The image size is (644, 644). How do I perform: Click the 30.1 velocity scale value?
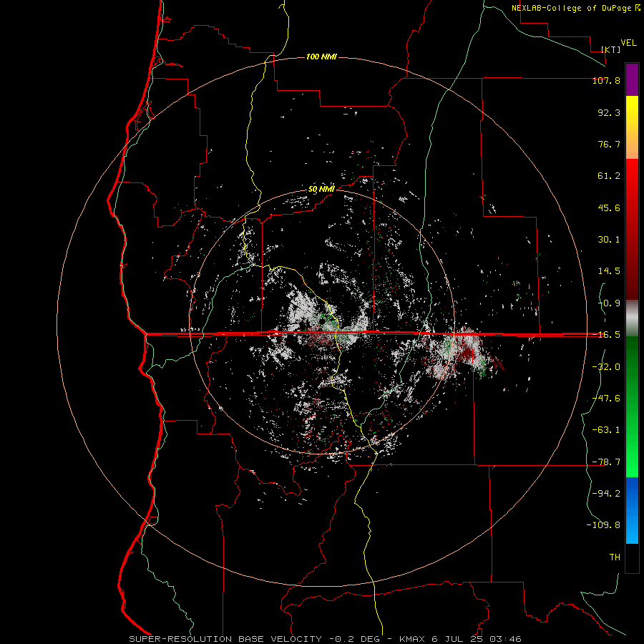[x=609, y=240]
